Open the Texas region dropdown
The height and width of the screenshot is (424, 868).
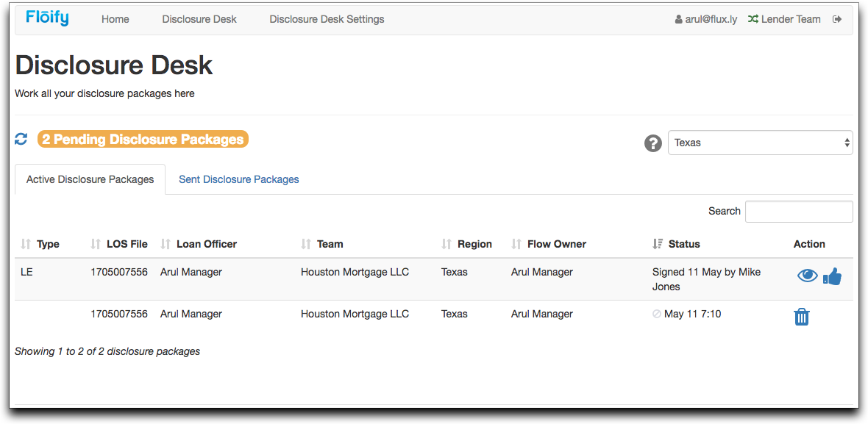760,143
